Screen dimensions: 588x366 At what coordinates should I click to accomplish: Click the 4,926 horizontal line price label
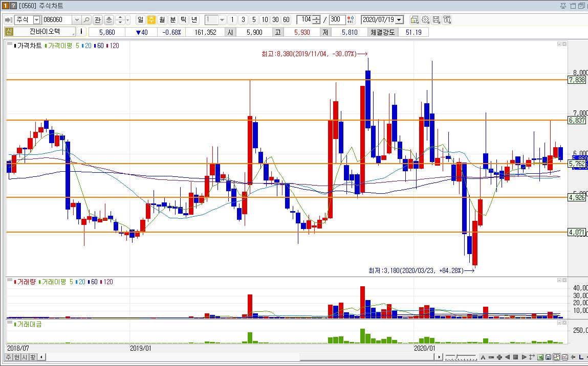(x=577, y=197)
